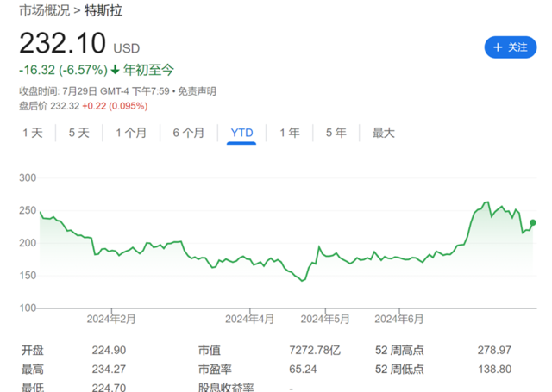
Task: Click the 150 y-axis label
Action: (28, 276)
